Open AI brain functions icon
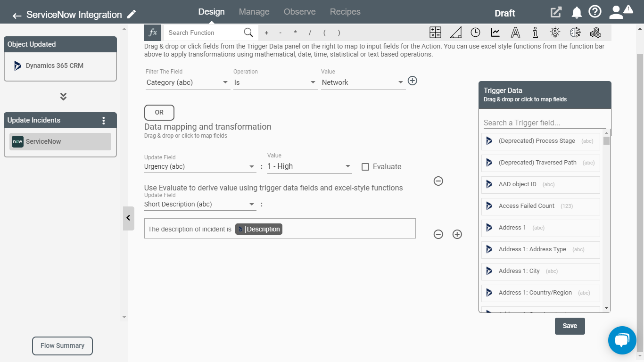Screen dimensions: 644x362 coord(575,33)
